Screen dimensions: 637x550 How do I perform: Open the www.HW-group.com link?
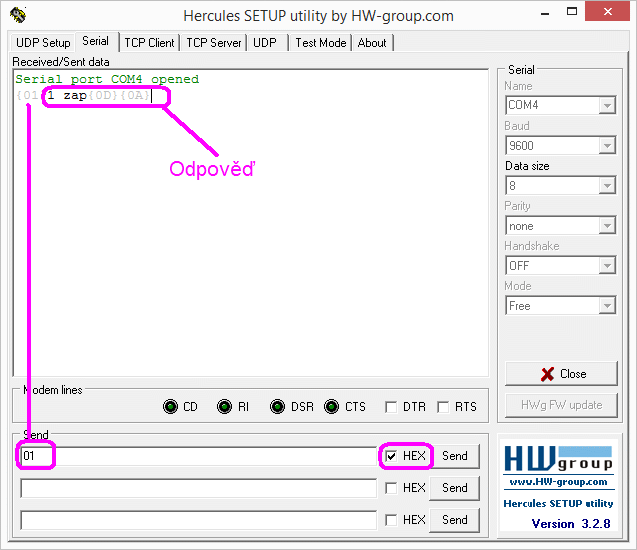point(558,482)
